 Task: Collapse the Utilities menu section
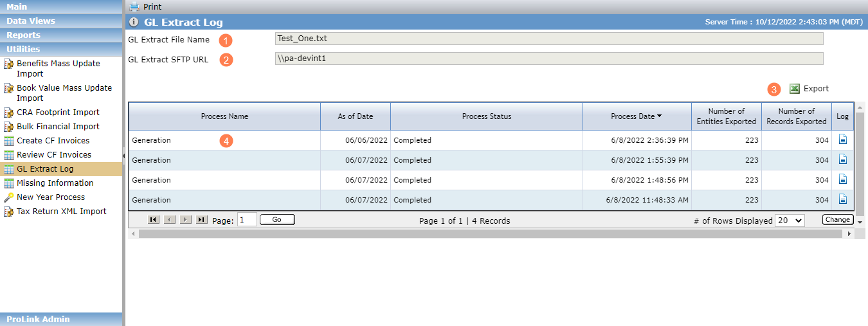pyautogui.click(x=61, y=49)
